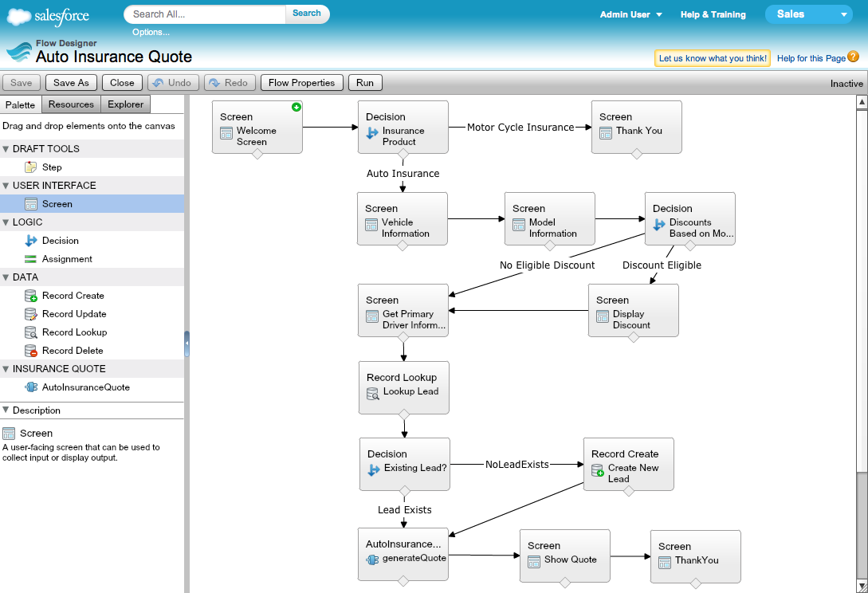
Task: Collapse the Description panel
Action: (x=6, y=410)
